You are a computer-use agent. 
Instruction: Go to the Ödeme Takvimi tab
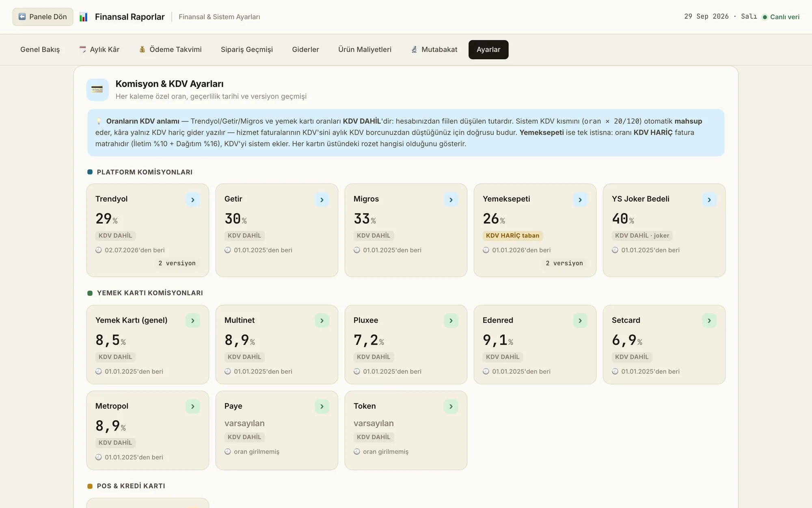pyautogui.click(x=170, y=50)
